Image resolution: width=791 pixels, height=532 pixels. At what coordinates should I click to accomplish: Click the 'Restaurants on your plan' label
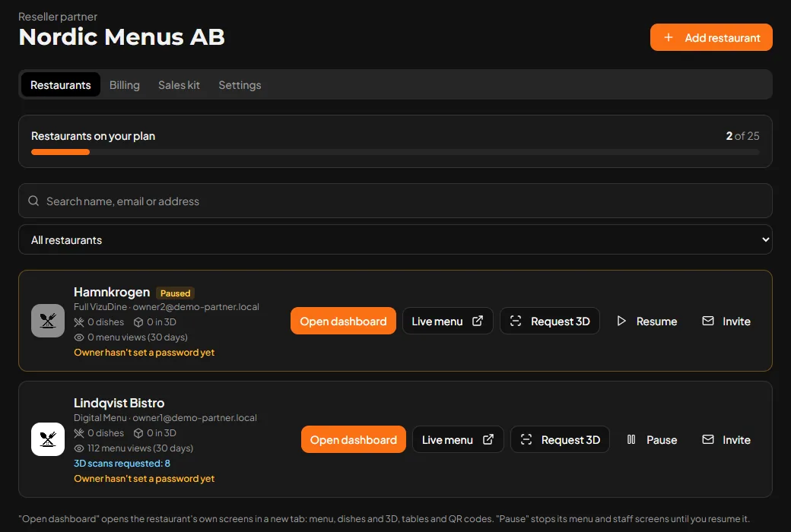tap(94, 135)
